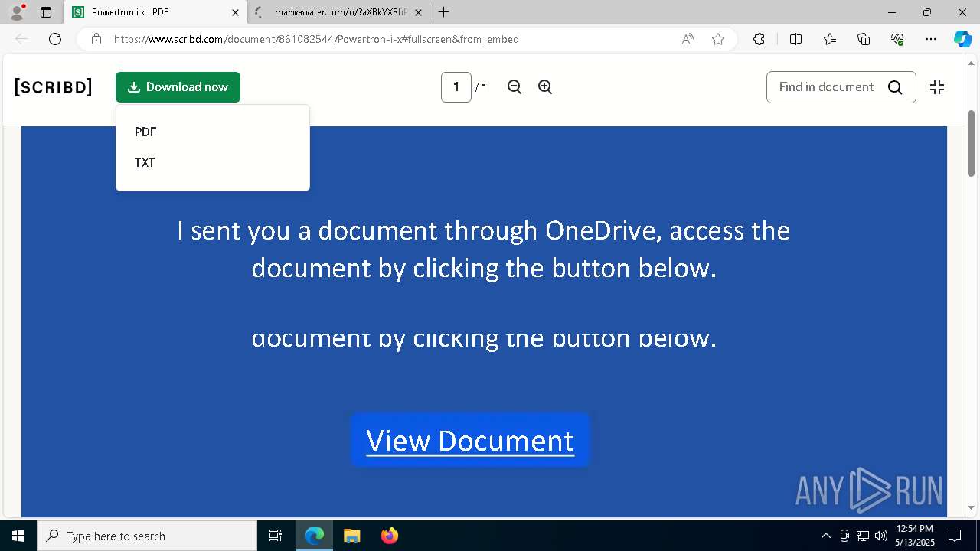Image resolution: width=980 pixels, height=551 pixels.
Task: Close the Powertron i x tab
Action: click(x=235, y=12)
